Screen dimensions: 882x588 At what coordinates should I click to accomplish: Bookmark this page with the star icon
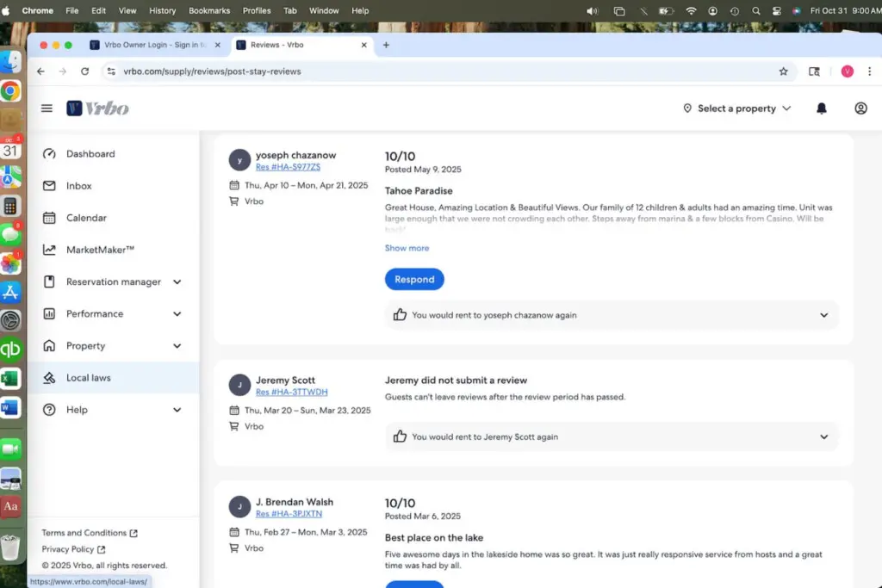pyautogui.click(x=783, y=71)
